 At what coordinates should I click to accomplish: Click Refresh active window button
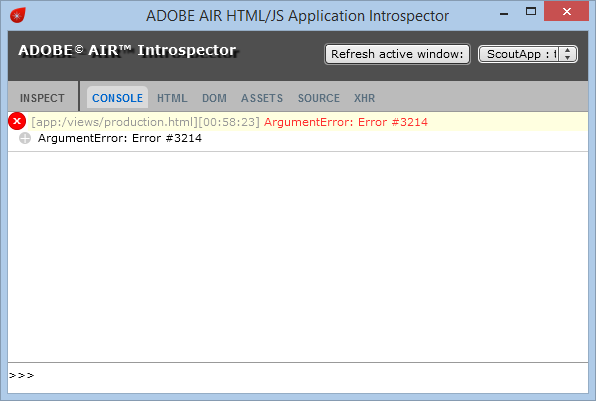(397, 54)
